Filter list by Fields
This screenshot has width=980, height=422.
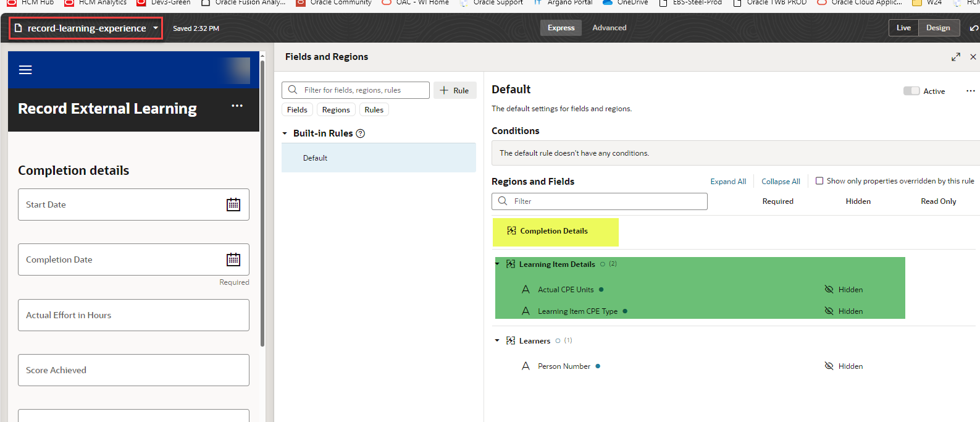297,109
